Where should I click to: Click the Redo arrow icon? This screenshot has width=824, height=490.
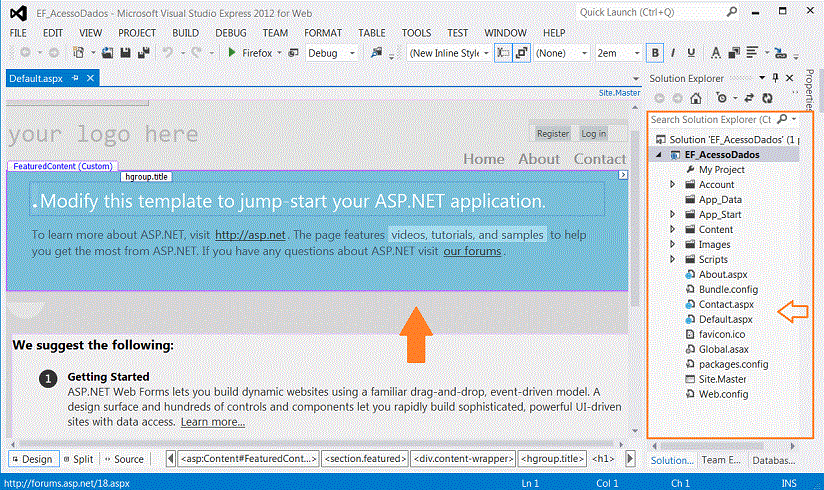click(197, 53)
